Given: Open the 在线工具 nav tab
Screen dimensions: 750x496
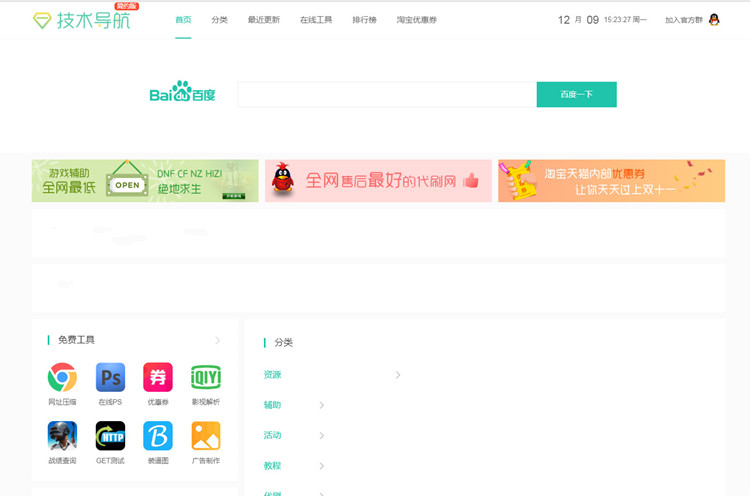Looking at the screenshot, I should 316,20.
